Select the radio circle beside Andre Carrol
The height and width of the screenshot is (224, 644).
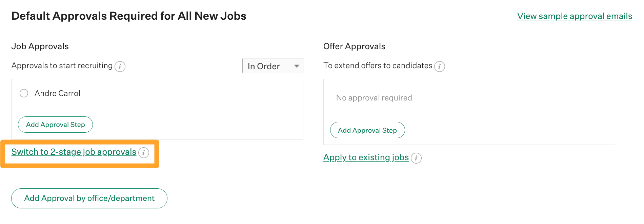coord(24,93)
